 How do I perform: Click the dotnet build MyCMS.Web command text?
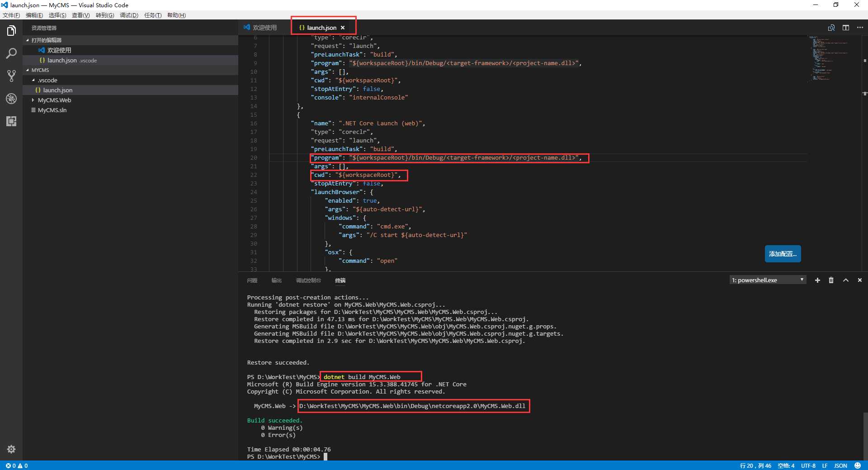362,377
